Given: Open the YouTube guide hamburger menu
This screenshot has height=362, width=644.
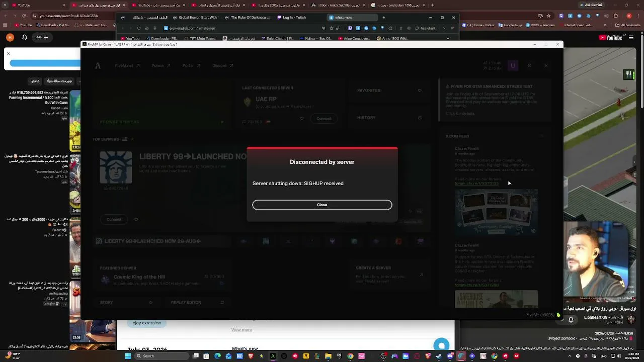Looking at the screenshot, I should [631, 38].
